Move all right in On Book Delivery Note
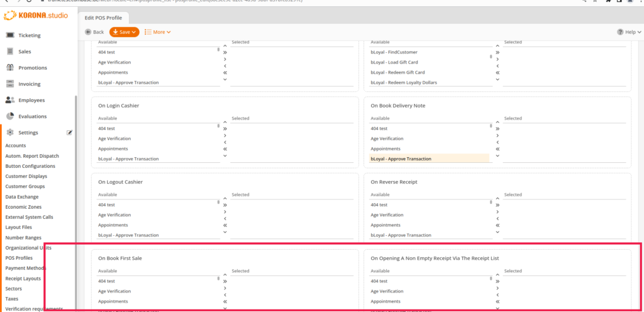 pyautogui.click(x=498, y=128)
